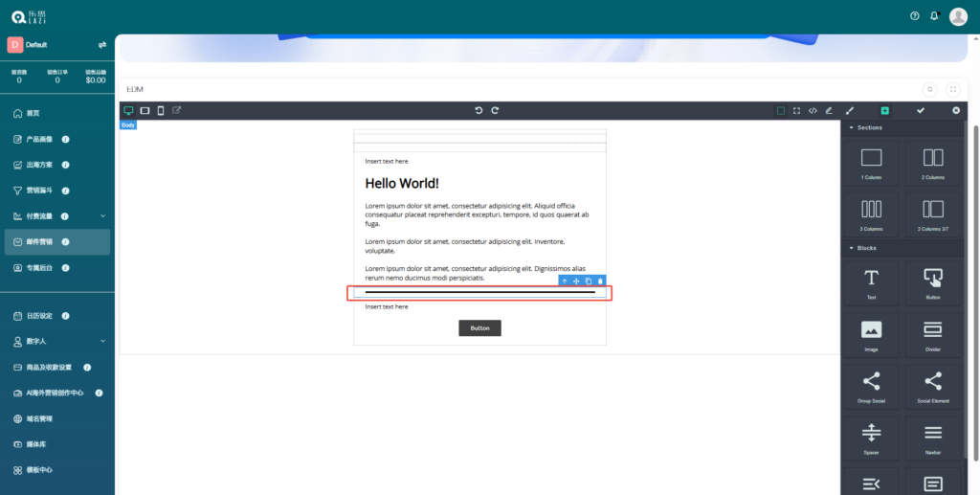Click the dark Button in the email canvas
The height and width of the screenshot is (495, 980).
479,328
